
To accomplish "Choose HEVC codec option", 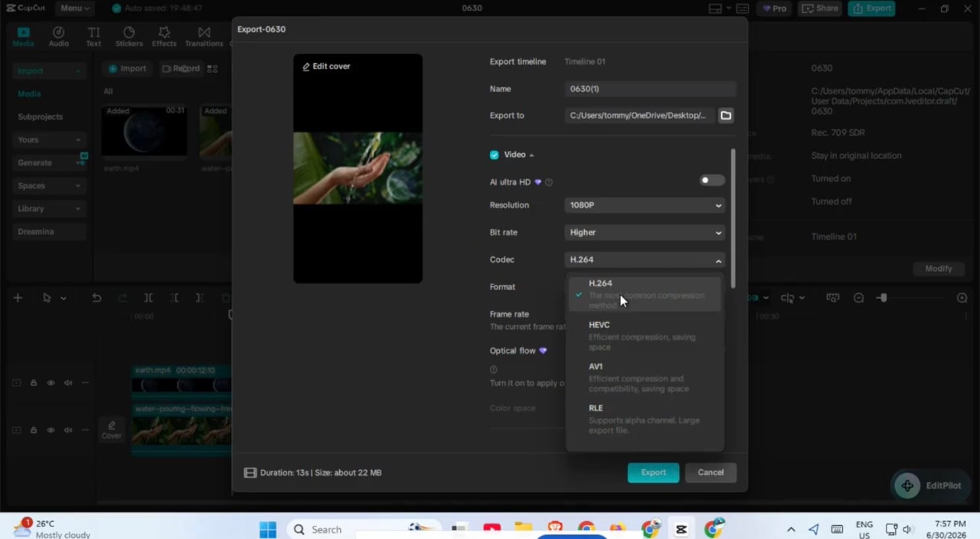I will click(x=645, y=335).
